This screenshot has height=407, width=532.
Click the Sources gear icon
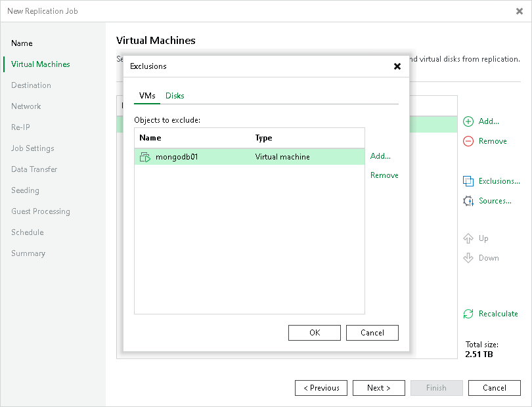(468, 201)
